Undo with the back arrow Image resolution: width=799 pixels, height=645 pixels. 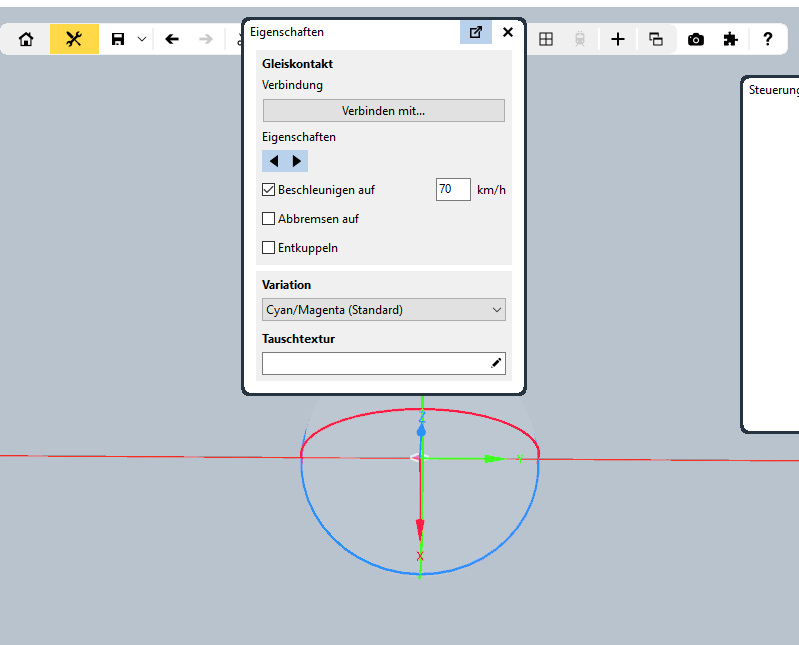click(172, 39)
